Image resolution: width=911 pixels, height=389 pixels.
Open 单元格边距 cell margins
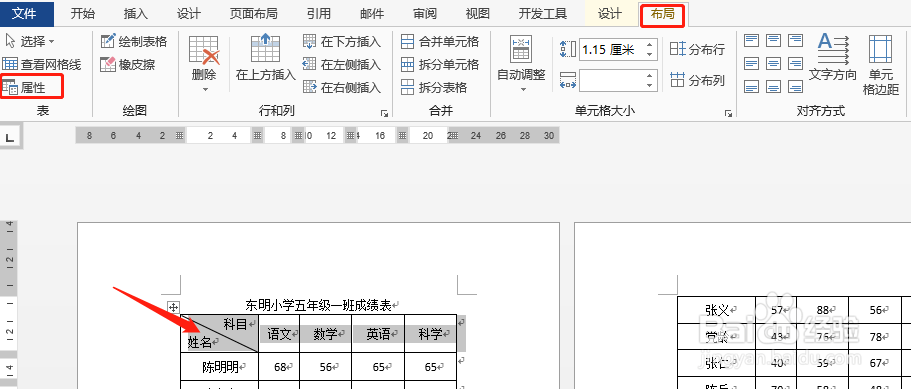point(881,64)
